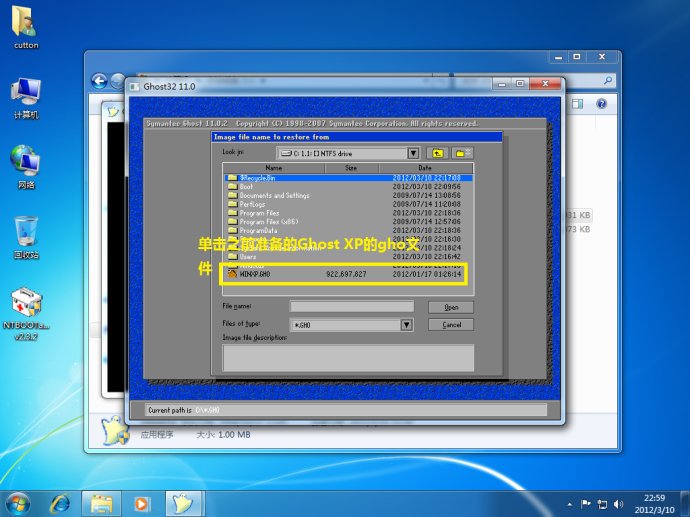The image size is (690, 517).
Task: Click Explorer search magnifier icon
Action: (608, 81)
